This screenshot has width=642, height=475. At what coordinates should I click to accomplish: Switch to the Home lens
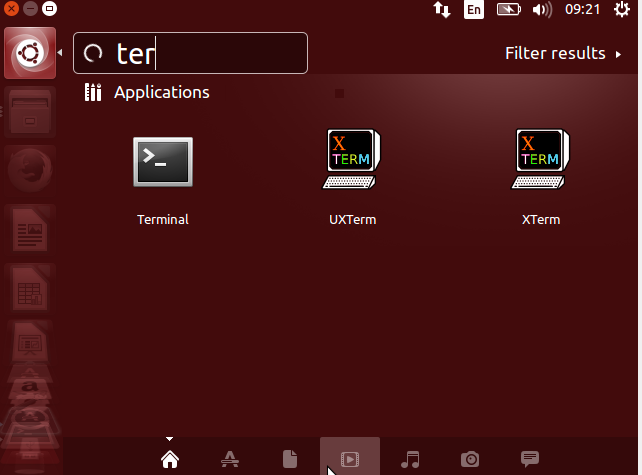pos(170,459)
